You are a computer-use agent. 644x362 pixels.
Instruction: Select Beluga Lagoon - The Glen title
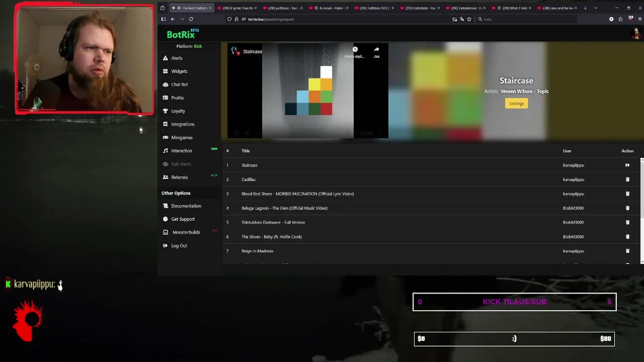284,208
